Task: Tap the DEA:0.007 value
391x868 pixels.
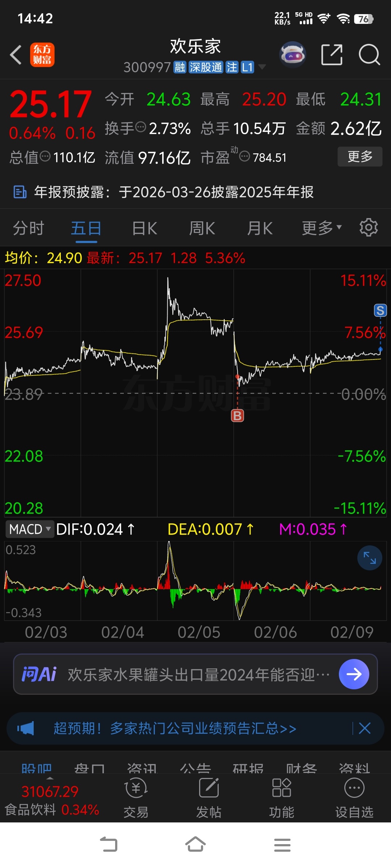Action: click(x=210, y=529)
